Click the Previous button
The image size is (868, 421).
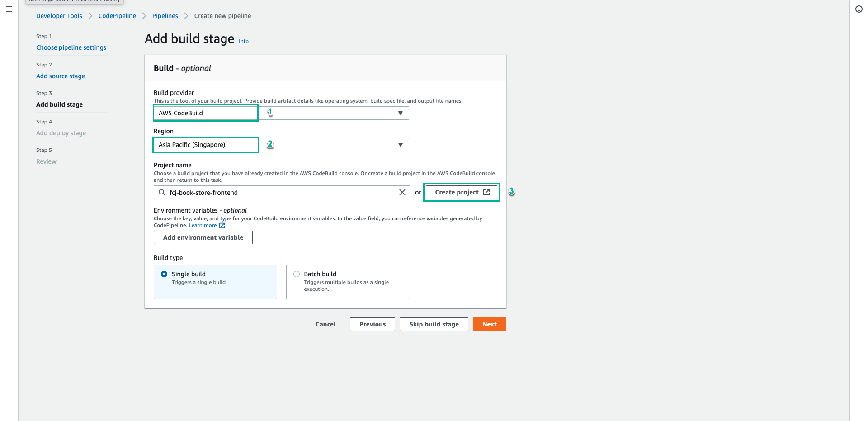(x=373, y=324)
